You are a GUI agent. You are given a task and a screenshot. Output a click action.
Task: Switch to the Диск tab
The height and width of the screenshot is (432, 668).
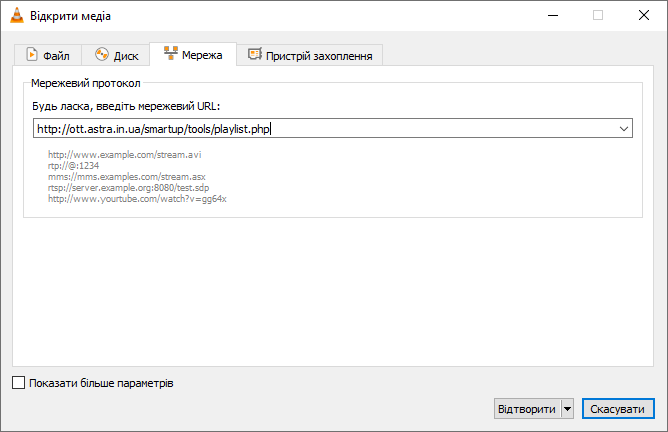(x=115, y=55)
